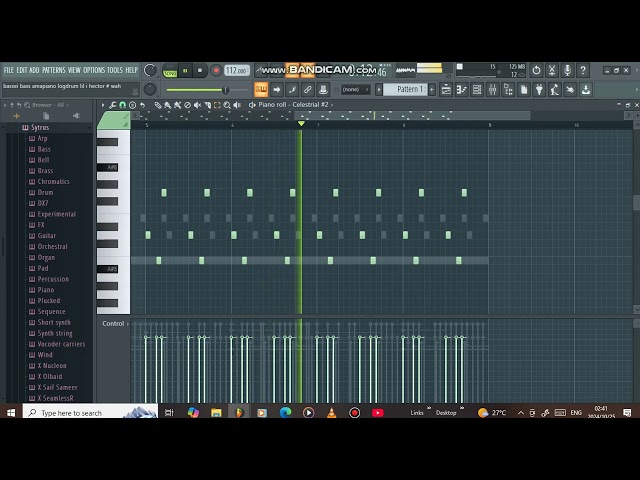Open the playlist view button
640x480 pixels.
446,89
